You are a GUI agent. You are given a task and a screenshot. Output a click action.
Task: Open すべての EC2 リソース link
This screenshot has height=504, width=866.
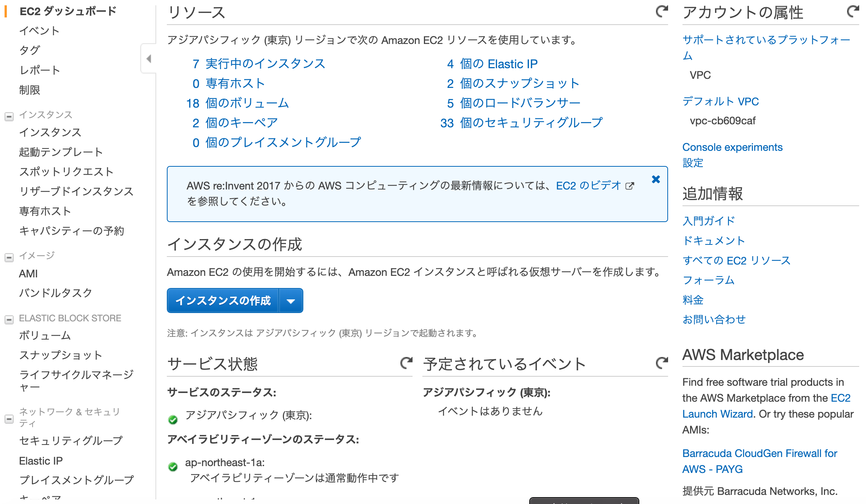pyautogui.click(x=737, y=260)
